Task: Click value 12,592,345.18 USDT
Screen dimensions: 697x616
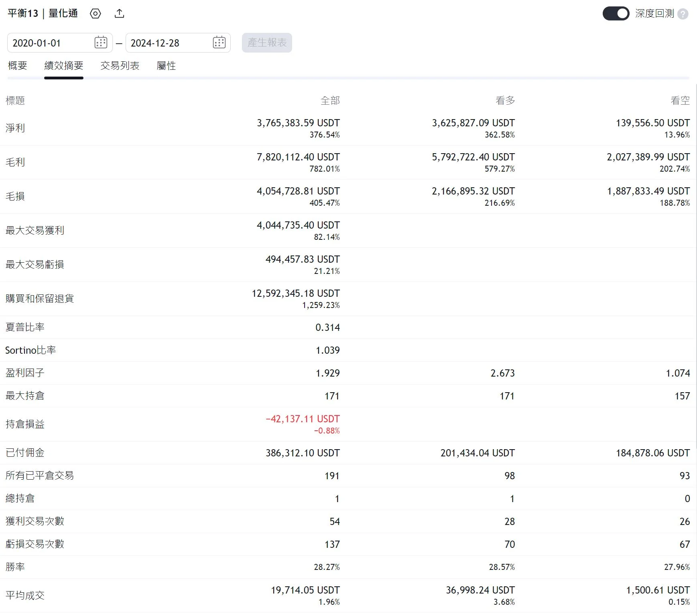Action: coord(296,294)
